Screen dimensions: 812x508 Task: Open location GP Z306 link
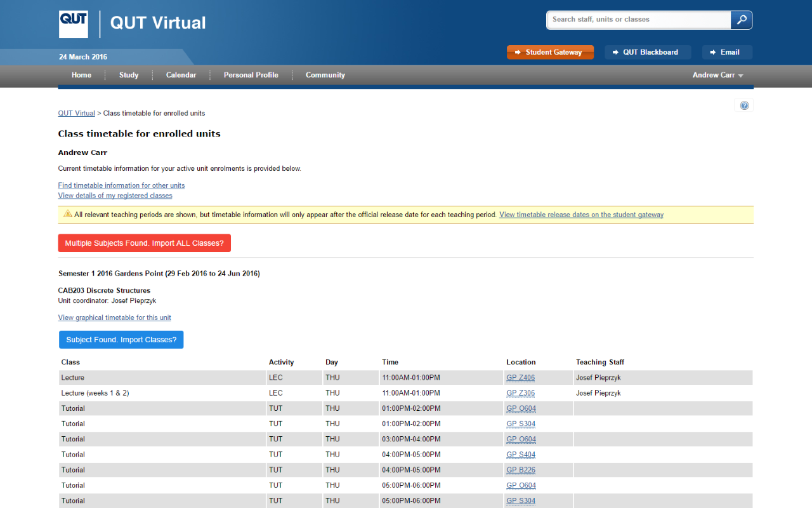point(520,393)
